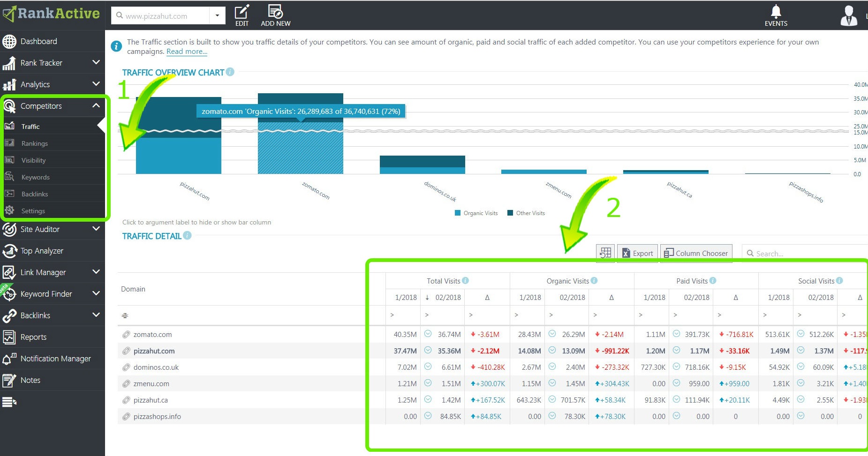Click the Traffic Overview Chart info icon
The width and height of the screenshot is (868, 456).
(x=230, y=72)
